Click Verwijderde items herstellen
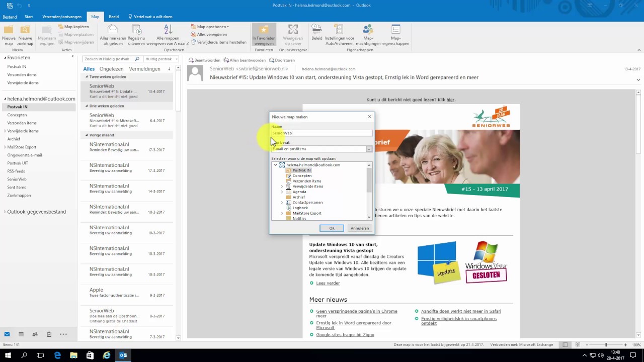The height and width of the screenshot is (362, 644). (x=219, y=42)
